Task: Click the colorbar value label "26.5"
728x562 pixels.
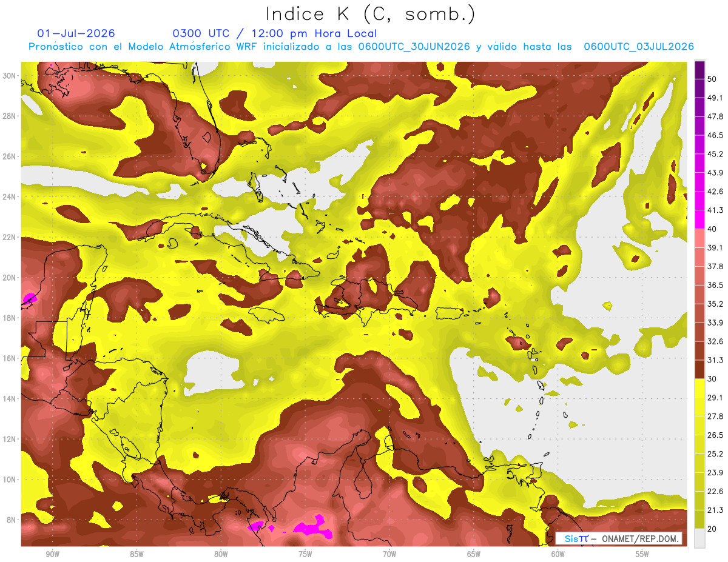Action: click(x=715, y=435)
